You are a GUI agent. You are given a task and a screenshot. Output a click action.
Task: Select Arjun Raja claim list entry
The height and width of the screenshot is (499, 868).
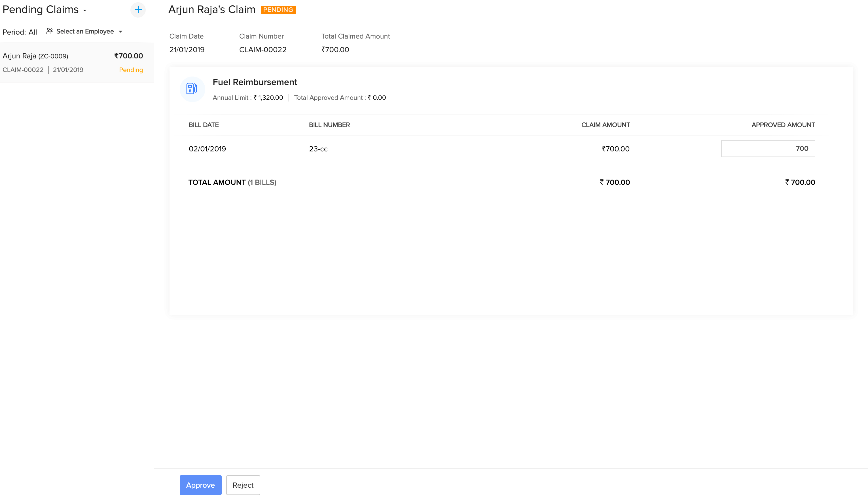[73, 63]
